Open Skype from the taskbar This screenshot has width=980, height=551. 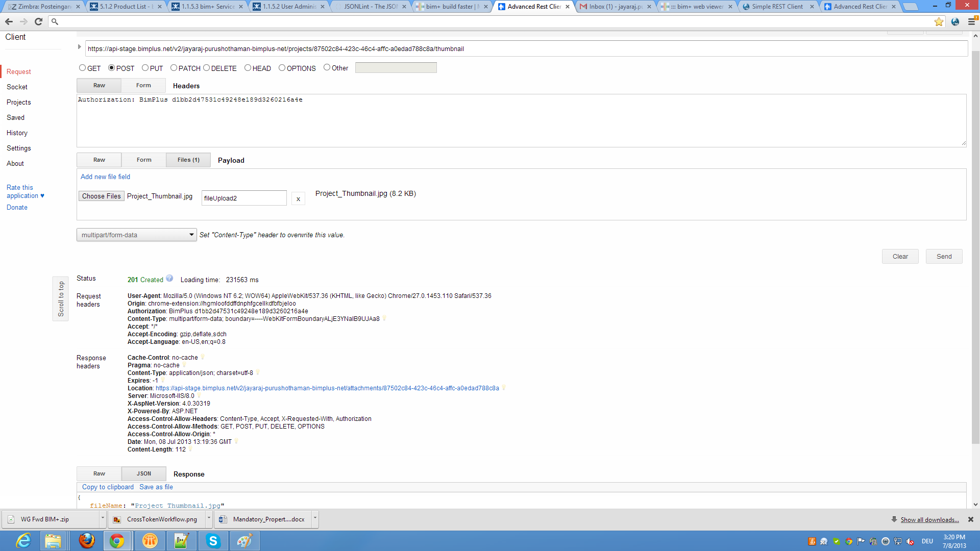tap(213, 541)
